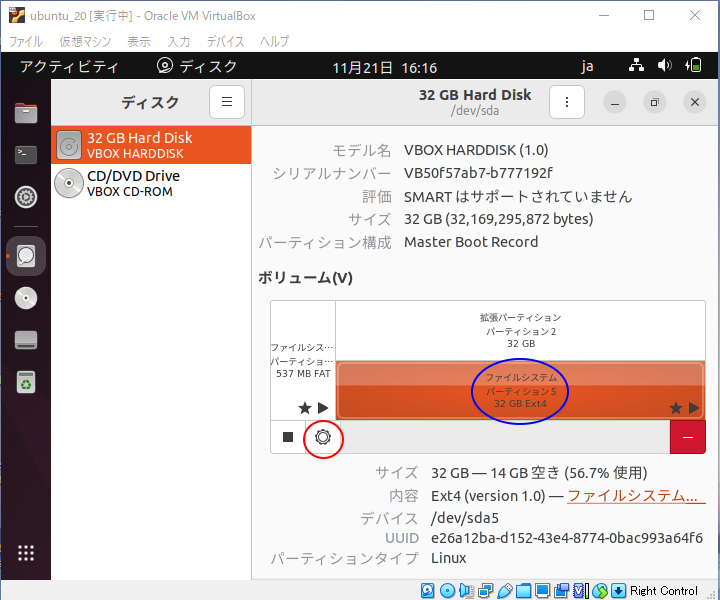Click the size 32,169,295,872 bytes text
720x600 pixels.
pyautogui.click(x=499, y=219)
